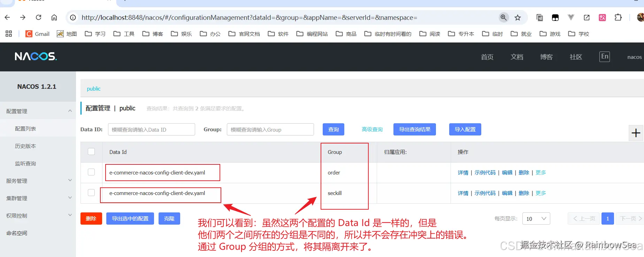Image resolution: width=644 pixels, height=257 pixels.
Task: Click the 导出选中的配置 button
Action: pyautogui.click(x=130, y=218)
